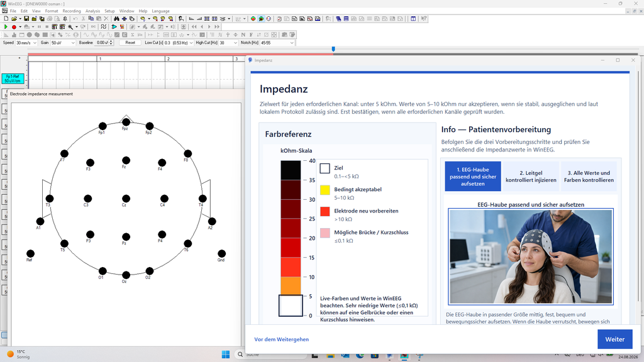The image size is (644, 362).
Task: Click the Baseline 0.00 uV input field
Action: click(102, 43)
